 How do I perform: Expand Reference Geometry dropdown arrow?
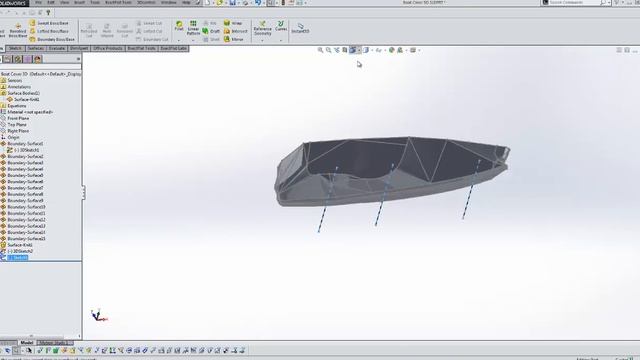pyautogui.click(x=262, y=40)
